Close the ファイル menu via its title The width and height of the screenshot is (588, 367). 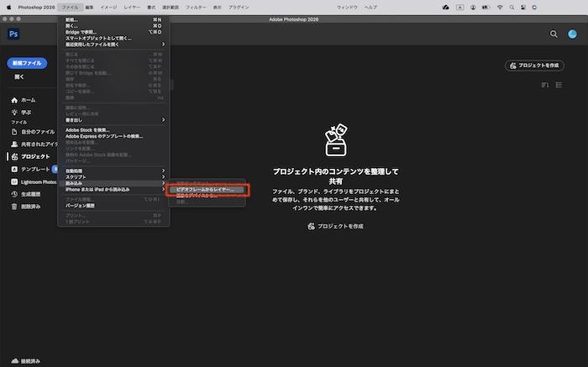(x=70, y=7)
